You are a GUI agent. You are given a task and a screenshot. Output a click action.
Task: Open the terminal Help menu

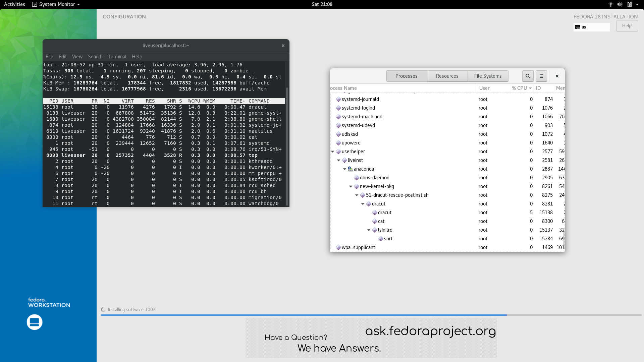(137, 57)
